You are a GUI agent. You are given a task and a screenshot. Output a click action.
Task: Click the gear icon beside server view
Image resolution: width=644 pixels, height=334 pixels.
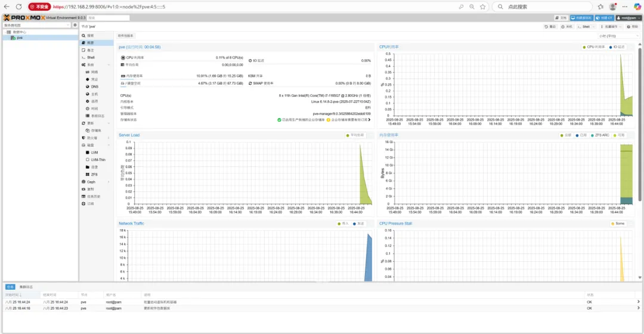(75, 26)
